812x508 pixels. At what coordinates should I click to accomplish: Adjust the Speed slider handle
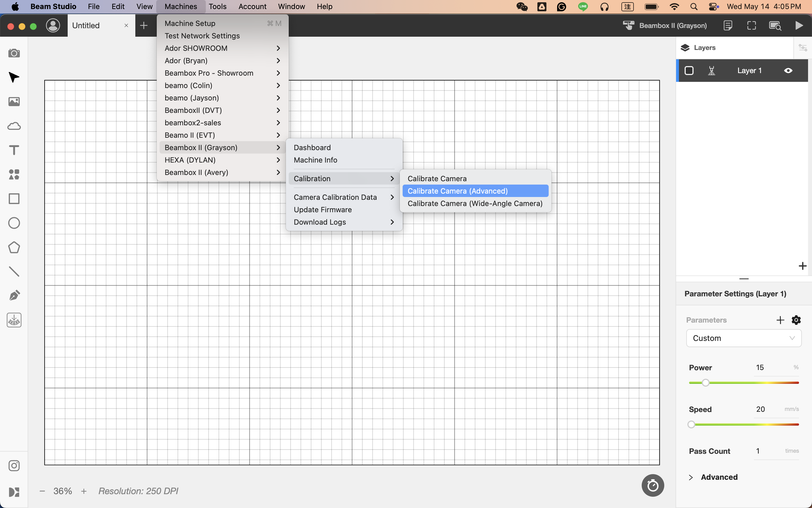tap(691, 425)
